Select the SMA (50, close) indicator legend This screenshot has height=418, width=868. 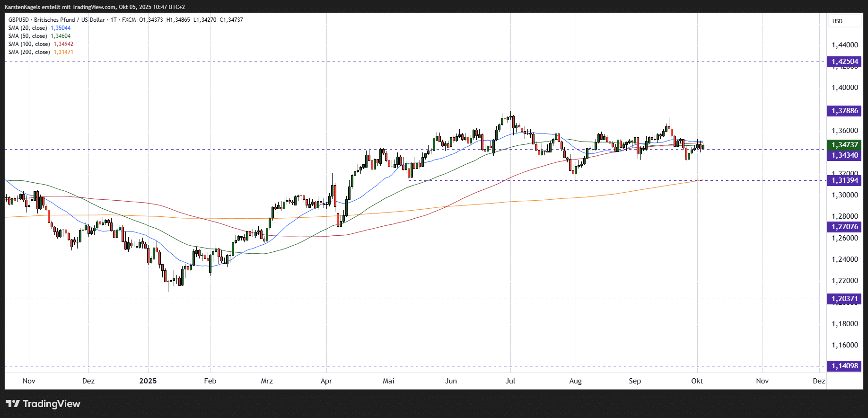pyautogui.click(x=28, y=36)
